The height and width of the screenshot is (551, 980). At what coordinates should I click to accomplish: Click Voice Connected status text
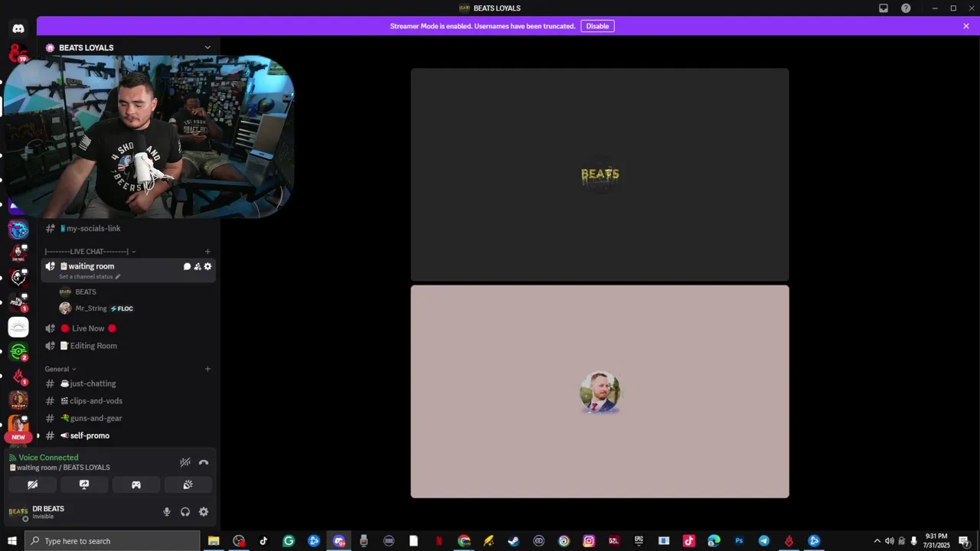point(48,458)
